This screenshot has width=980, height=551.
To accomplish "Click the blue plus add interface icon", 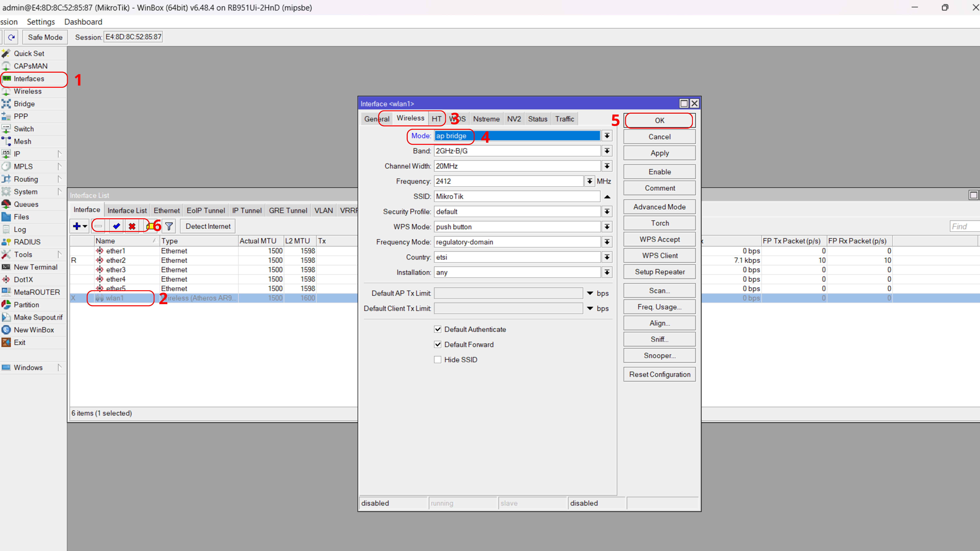I will [x=77, y=226].
